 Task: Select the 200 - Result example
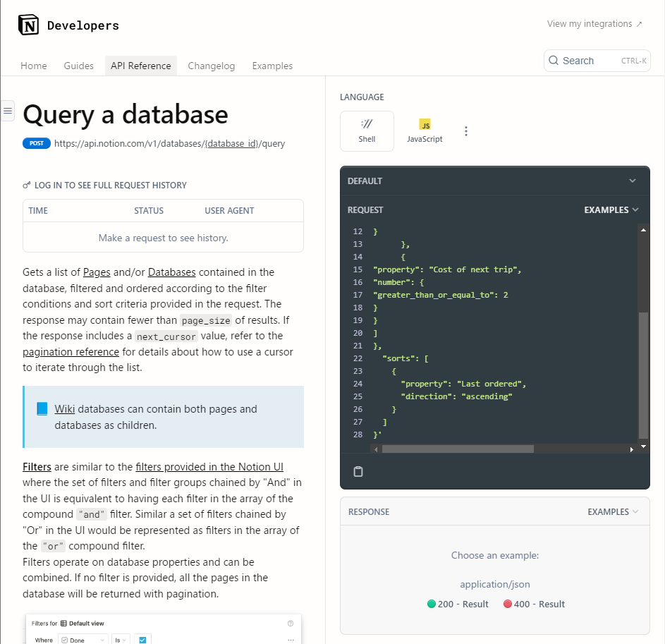pos(457,604)
